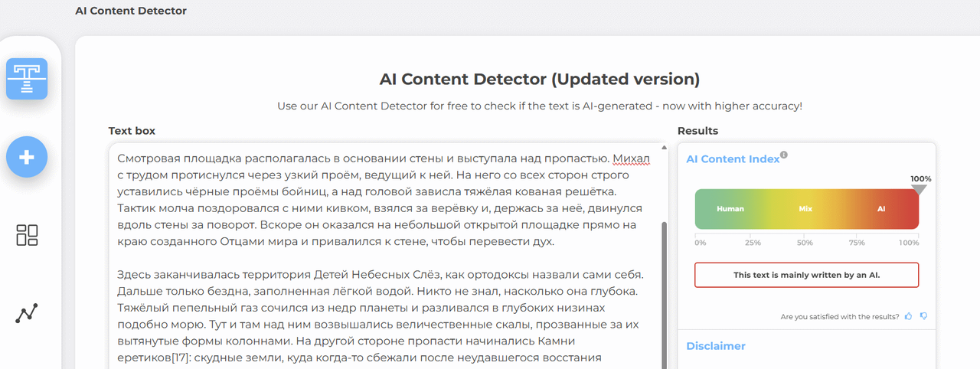Open the text detector tool in sidebar

pyautogui.click(x=27, y=79)
